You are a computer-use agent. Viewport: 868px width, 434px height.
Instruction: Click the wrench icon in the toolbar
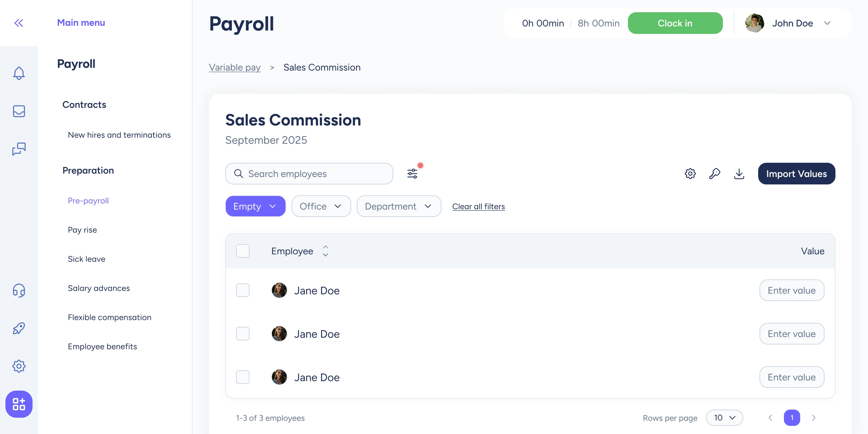(x=715, y=174)
